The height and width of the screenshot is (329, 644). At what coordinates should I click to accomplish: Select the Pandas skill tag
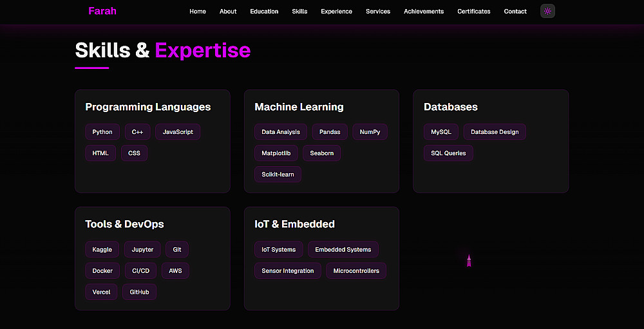pyautogui.click(x=330, y=132)
